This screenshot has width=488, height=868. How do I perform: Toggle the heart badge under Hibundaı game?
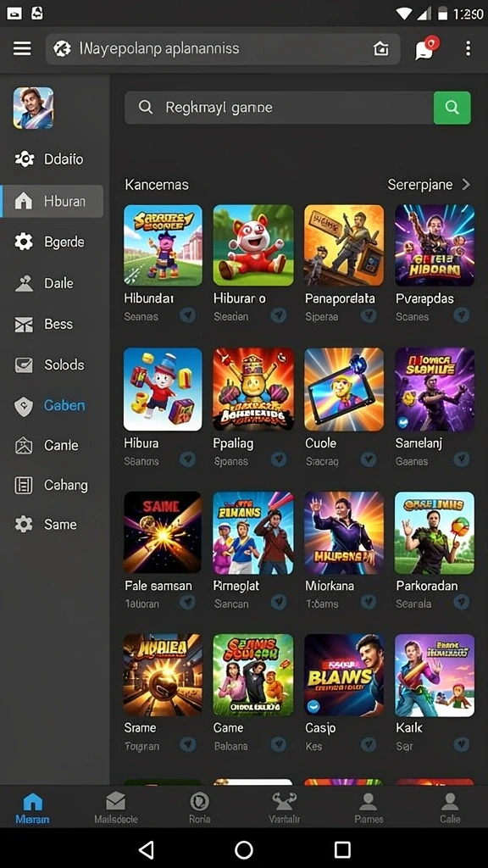point(187,315)
